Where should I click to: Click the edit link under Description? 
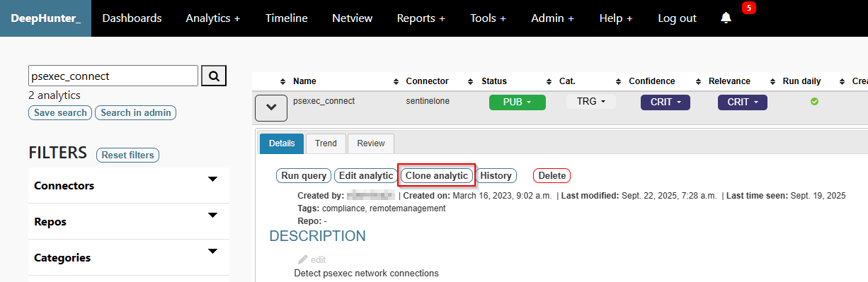click(x=318, y=259)
